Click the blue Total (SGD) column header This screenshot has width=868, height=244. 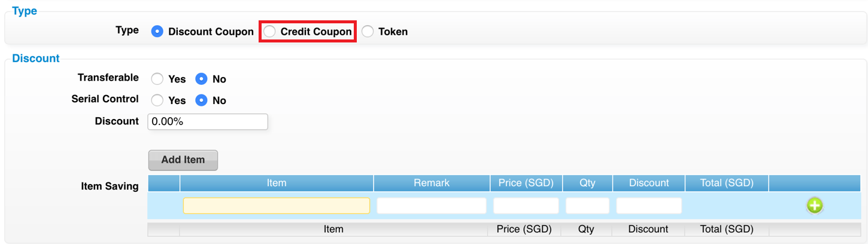727,183
